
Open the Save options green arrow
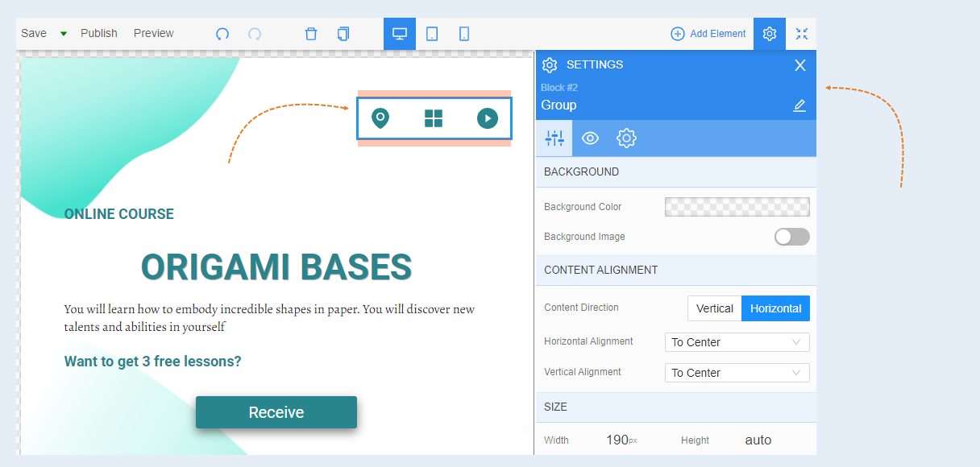[x=64, y=34]
